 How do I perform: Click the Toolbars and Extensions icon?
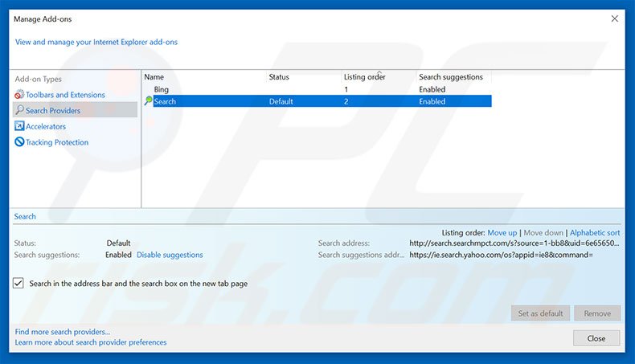(19, 94)
